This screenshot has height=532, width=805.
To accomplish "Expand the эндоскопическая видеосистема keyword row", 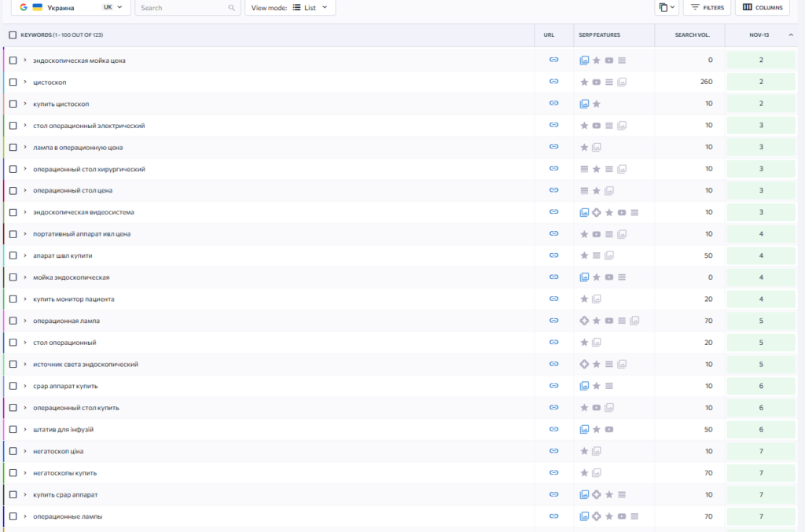I will pos(24,212).
